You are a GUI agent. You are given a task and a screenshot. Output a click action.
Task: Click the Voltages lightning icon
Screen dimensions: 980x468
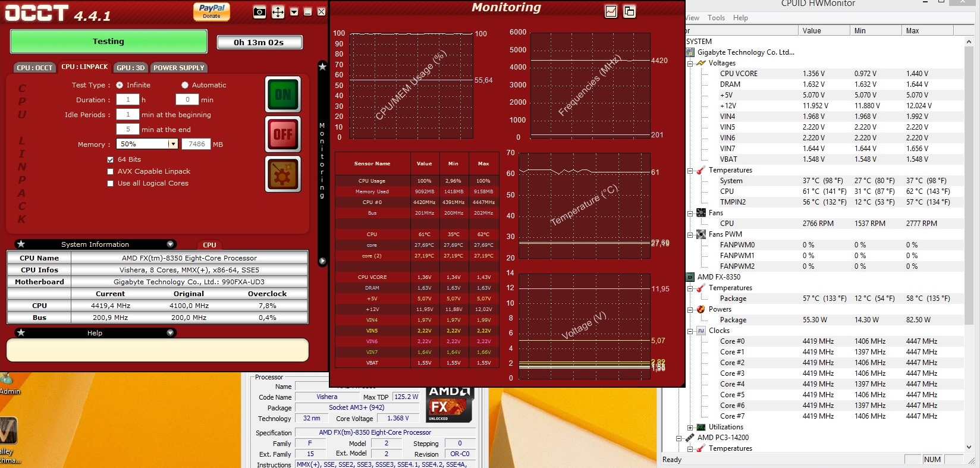pyautogui.click(x=701, y=63)
